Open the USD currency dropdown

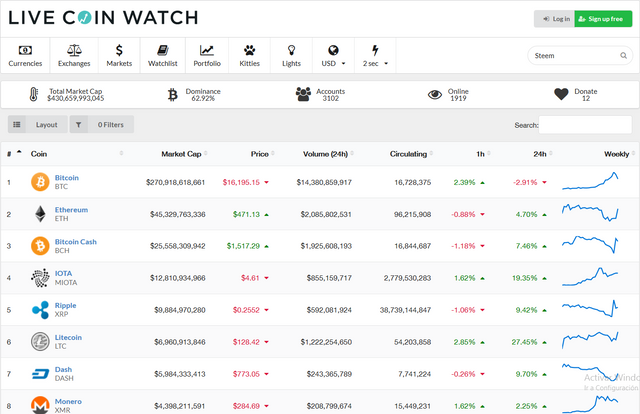(332, 55)
